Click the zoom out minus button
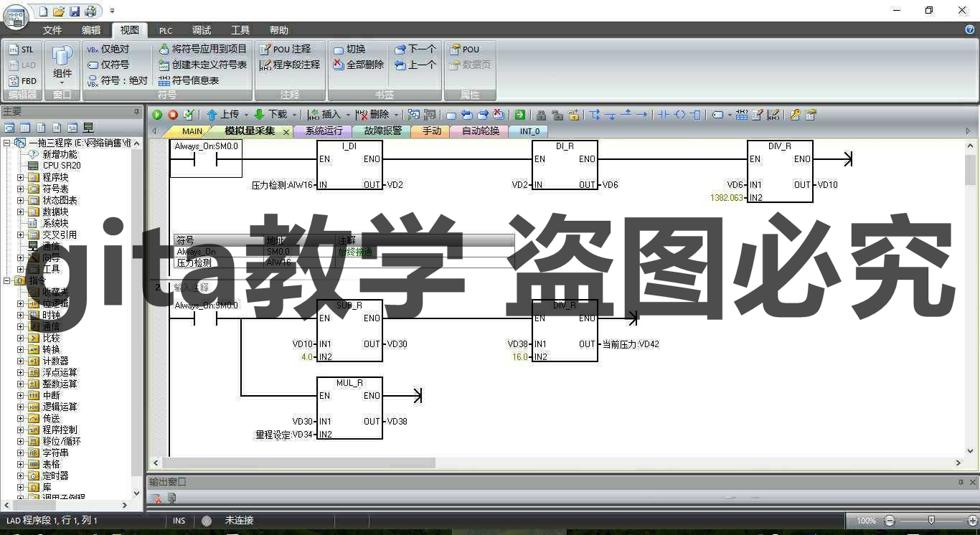Viewport: 980px width, 535px height. click(x=890, y=521)
